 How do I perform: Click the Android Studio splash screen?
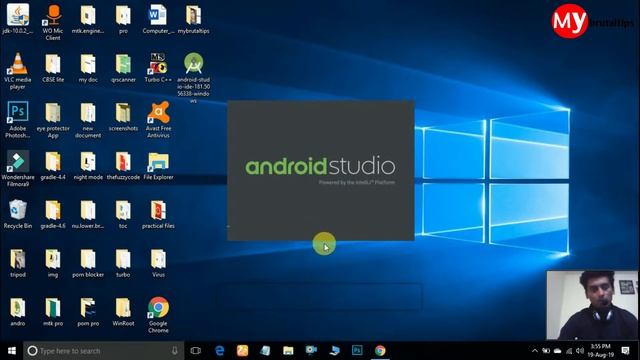pyautogui.click(x=321, y=170)
